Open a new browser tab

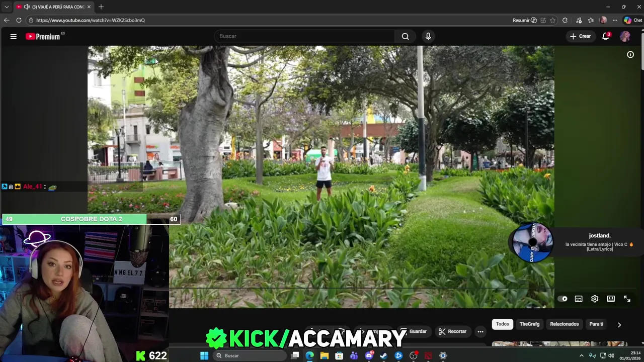(101, 7)
